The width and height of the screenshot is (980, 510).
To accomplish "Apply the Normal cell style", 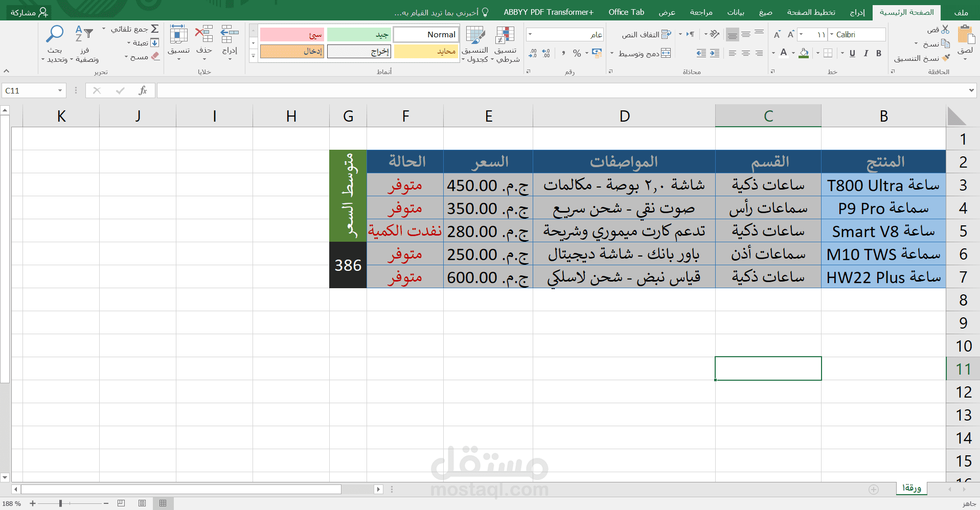I will (426, 34).
